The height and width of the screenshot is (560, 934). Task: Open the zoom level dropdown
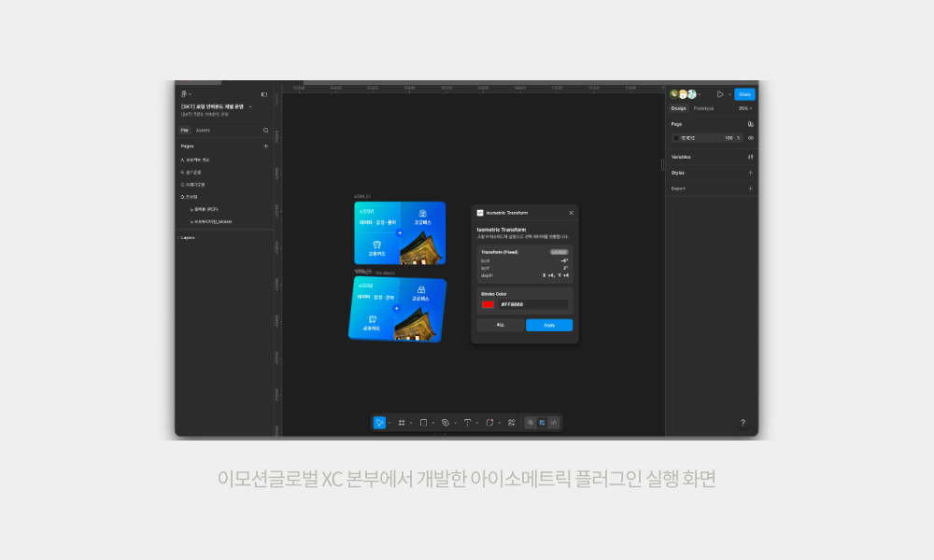point(745,108)
